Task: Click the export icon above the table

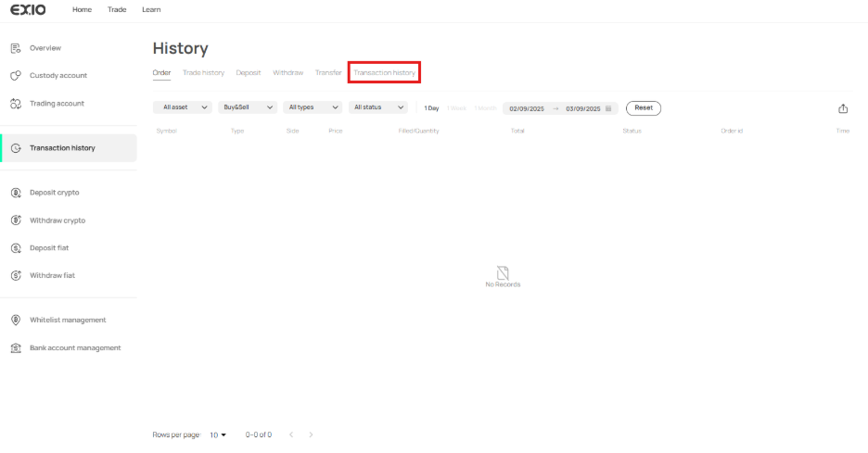Action: [x=843, y=108]
